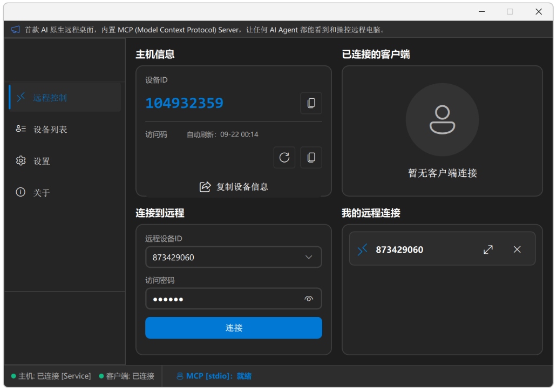
Task: Select the 873429060 connection entry
Action: (x=442, y=248)
